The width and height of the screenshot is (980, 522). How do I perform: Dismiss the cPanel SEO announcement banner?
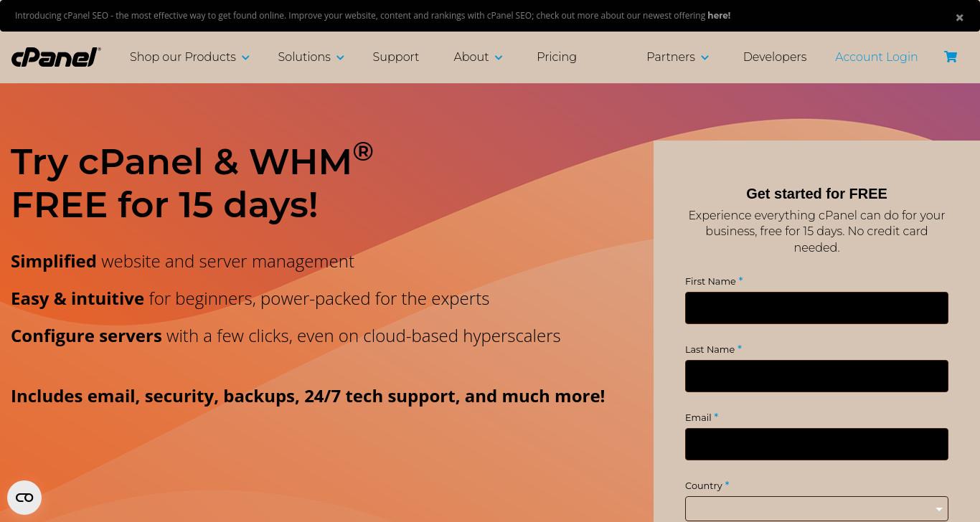(x=959, y=18)
